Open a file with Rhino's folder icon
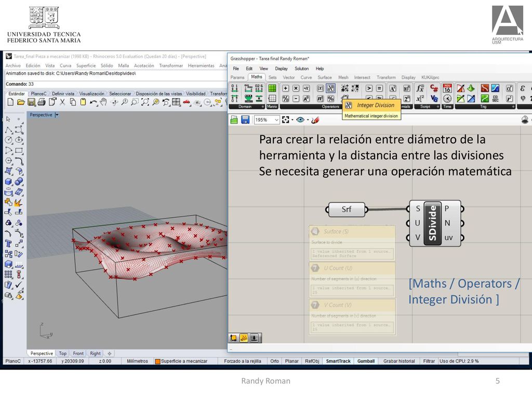Screen dimensions: 532x399 point(21,102)
